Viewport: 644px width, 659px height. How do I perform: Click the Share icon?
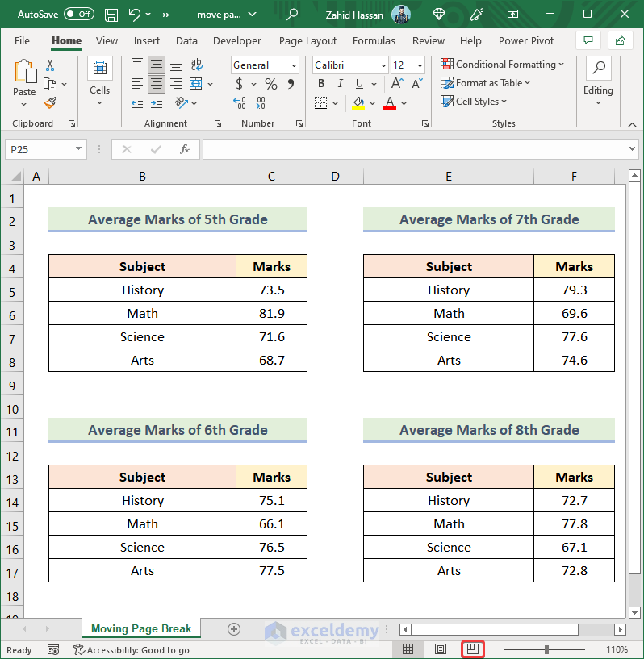620,41
